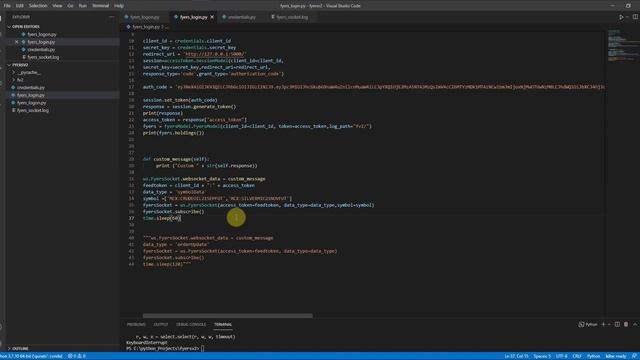Screen dimensions: 640x360
Task: Click the editor horizontal scrollbar
Action: coord(227,316)
